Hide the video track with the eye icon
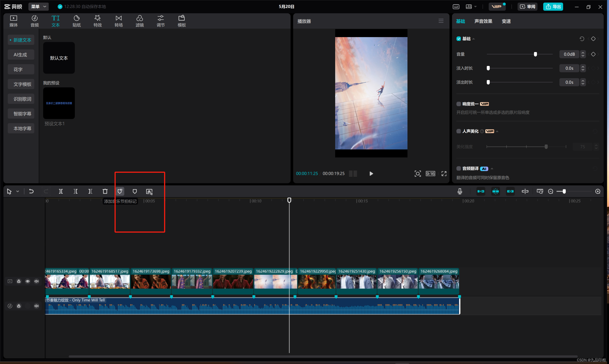 [27, 281]
